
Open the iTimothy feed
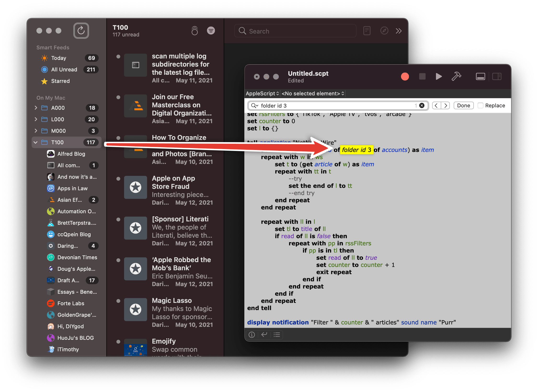67,349
